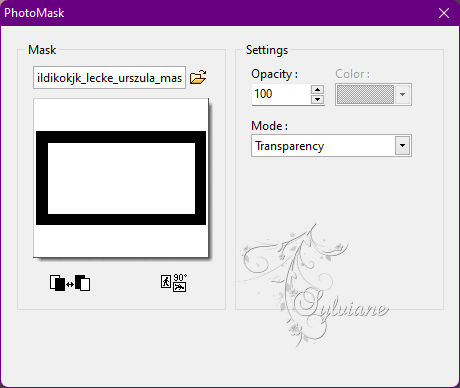The image size is (460, 388).
Task: Click the Sylviane watermark signature
Action: point(342,305)
